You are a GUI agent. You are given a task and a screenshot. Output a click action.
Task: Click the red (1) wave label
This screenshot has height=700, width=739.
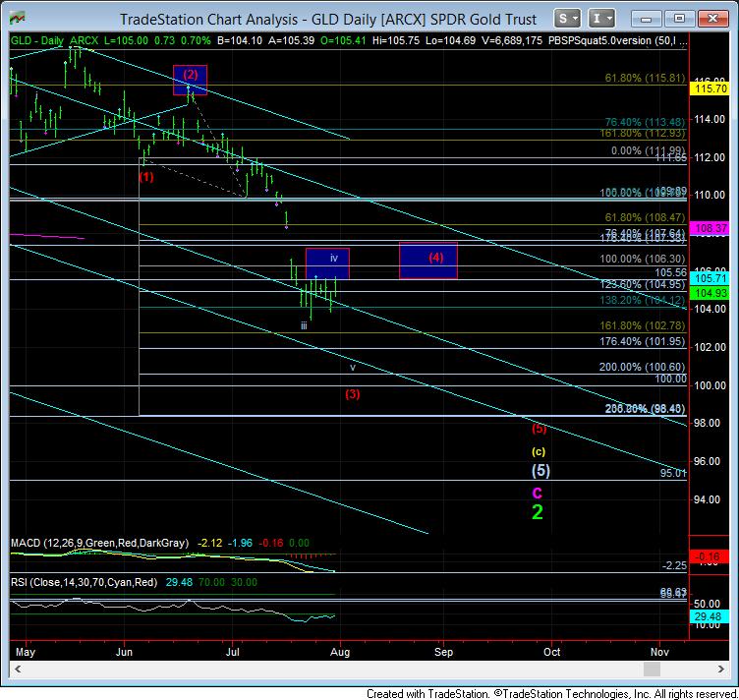tap(146, 177)
